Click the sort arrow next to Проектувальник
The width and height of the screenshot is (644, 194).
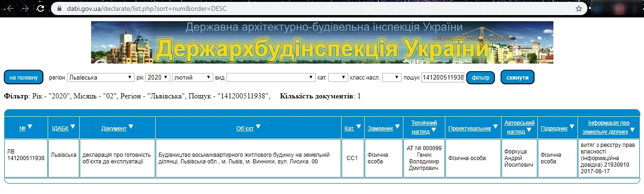point(495,126)
